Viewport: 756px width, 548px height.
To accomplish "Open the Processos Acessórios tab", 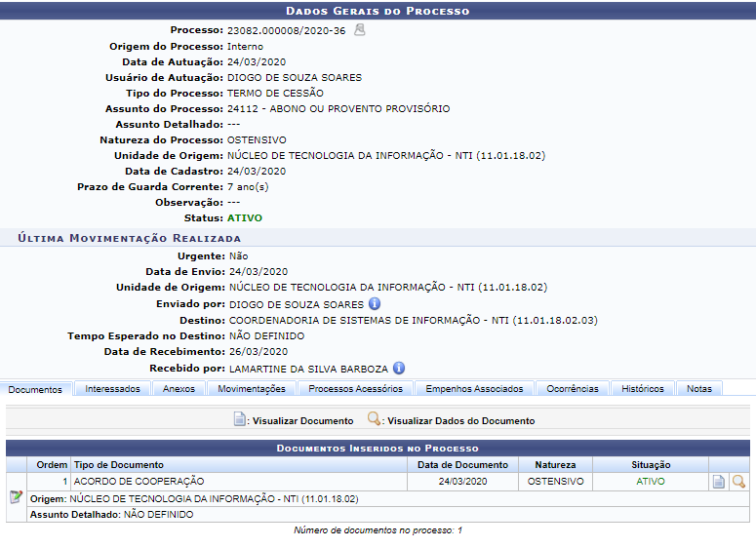I will click(355, 389).
